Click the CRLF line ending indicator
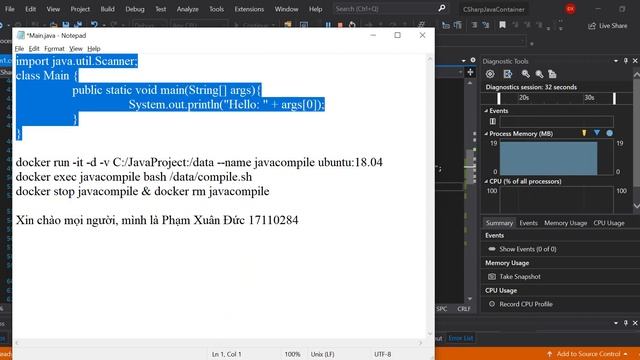 pyautogui.click(x=464, y=309)
